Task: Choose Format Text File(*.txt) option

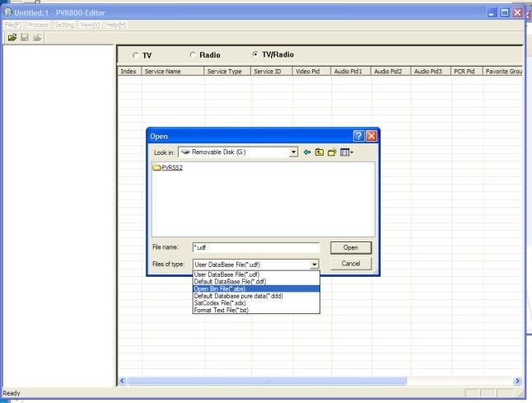Action: [x=256, y=310]
